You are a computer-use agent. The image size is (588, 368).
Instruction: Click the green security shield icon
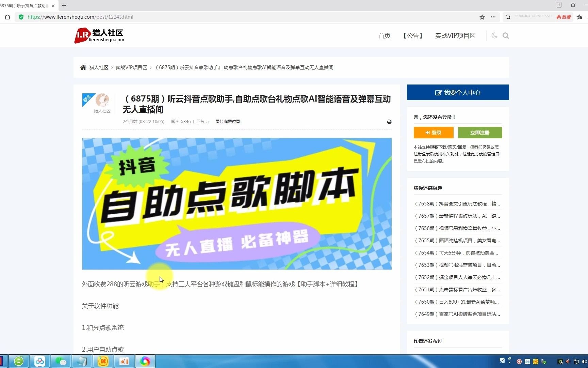[x=21, y=17]
